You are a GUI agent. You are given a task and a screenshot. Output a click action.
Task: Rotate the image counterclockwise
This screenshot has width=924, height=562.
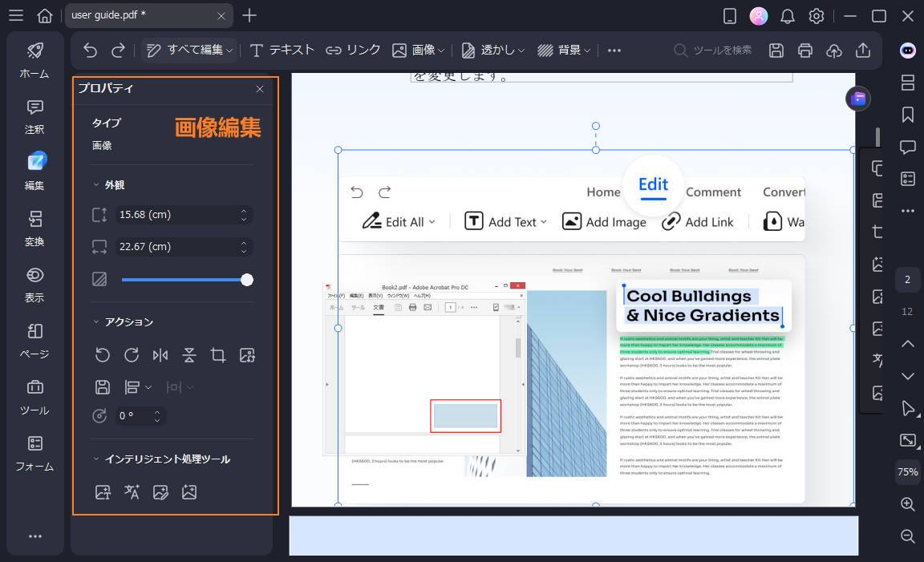pyautogui.click(x=103, y=354)
